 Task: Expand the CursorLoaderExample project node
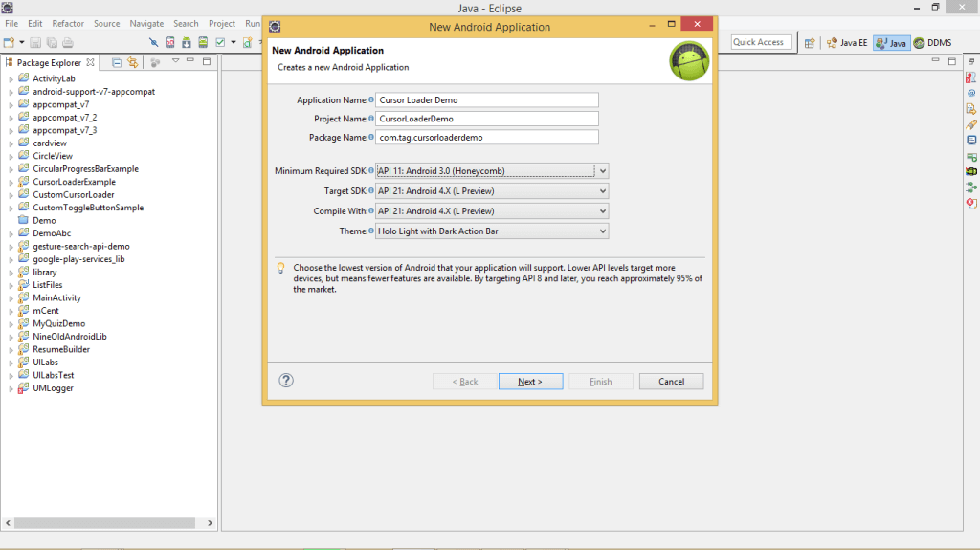click(11, 183)
